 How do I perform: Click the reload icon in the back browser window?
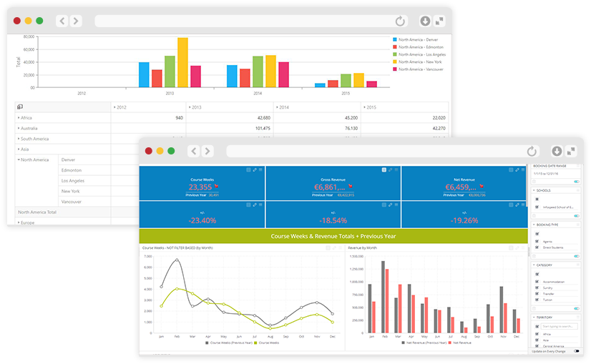(x=399, y=21)
